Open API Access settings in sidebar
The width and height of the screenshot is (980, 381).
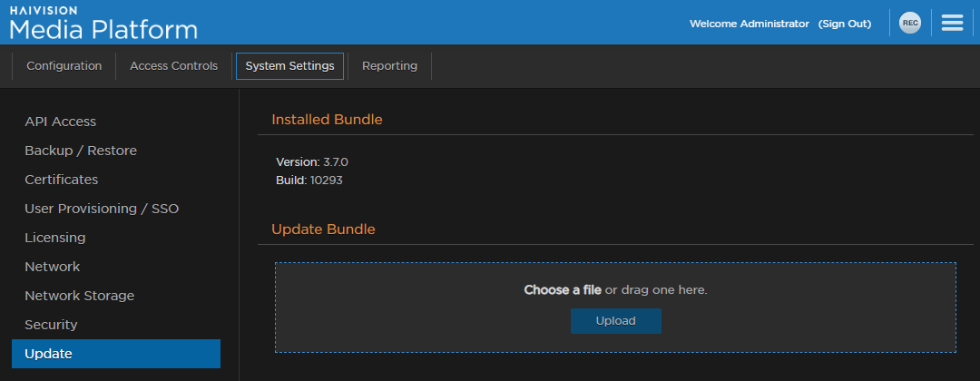(60, 122)
